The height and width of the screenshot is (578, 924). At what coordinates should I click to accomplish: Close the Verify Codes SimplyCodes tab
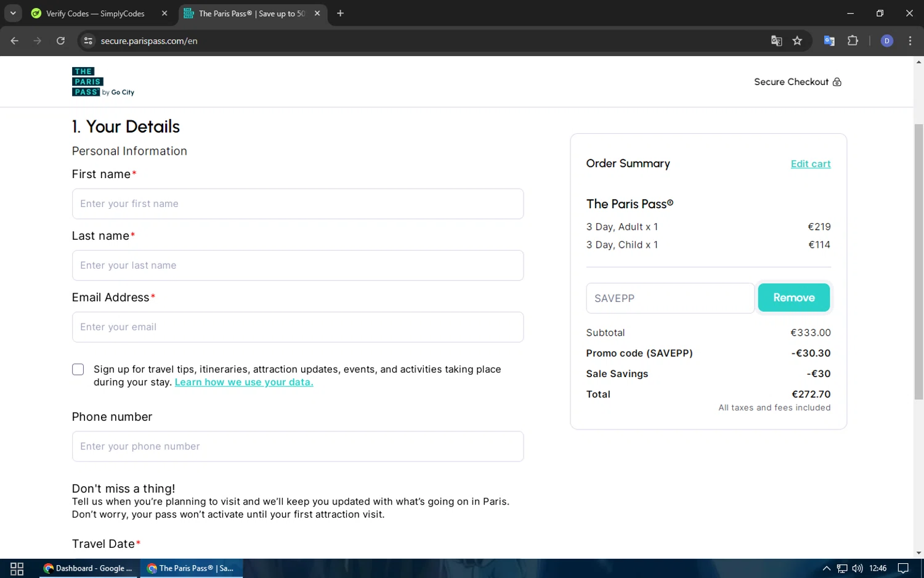164,13
